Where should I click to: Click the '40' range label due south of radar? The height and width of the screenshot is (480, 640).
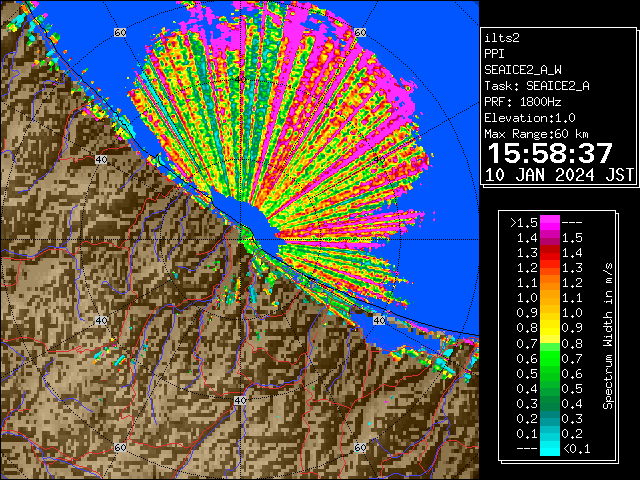[240, 400]
